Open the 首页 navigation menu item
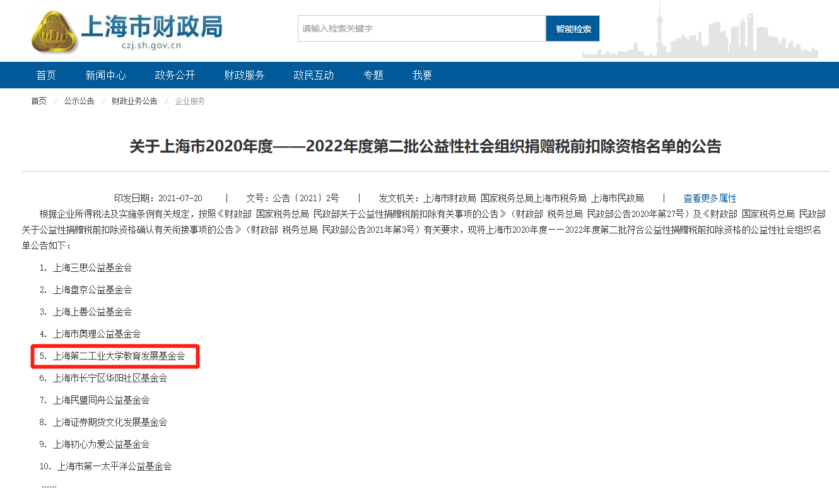Image resolution: width=839 pixels, height=504 pixels. (46, 75)
